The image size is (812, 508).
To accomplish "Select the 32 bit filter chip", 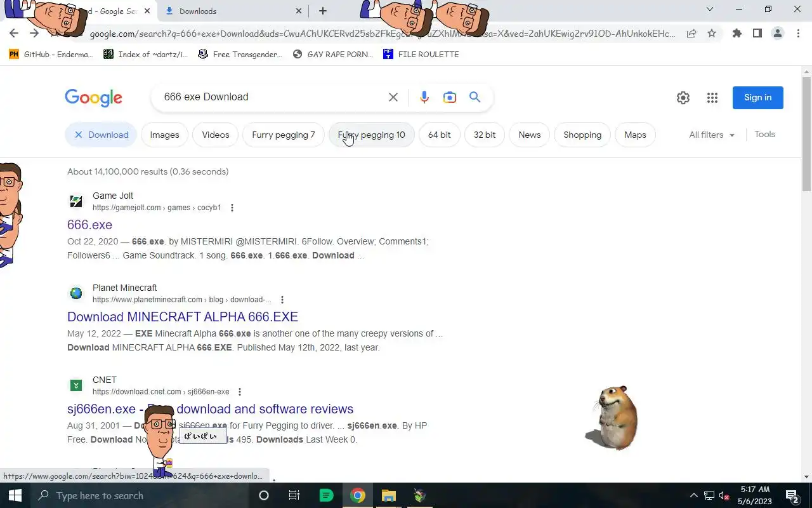I will click(x=485, y=135).
